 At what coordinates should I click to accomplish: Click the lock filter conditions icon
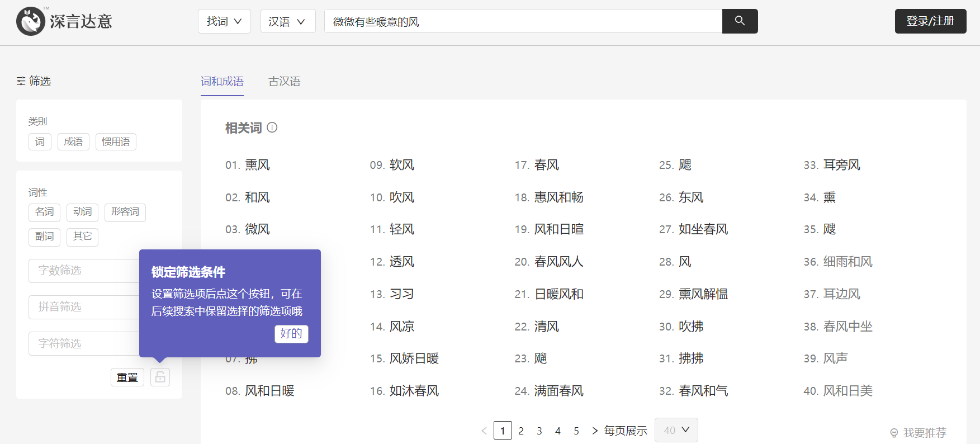click(160, 377)
